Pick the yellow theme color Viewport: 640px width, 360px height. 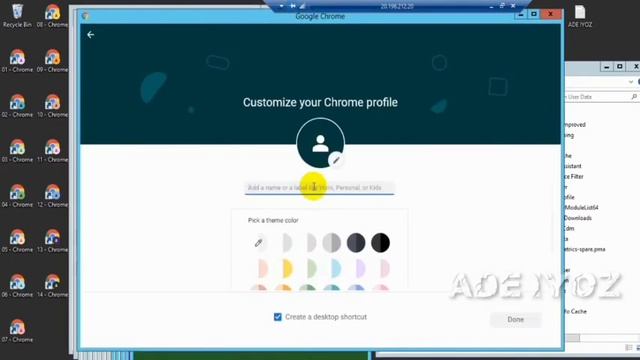point(283,268)
